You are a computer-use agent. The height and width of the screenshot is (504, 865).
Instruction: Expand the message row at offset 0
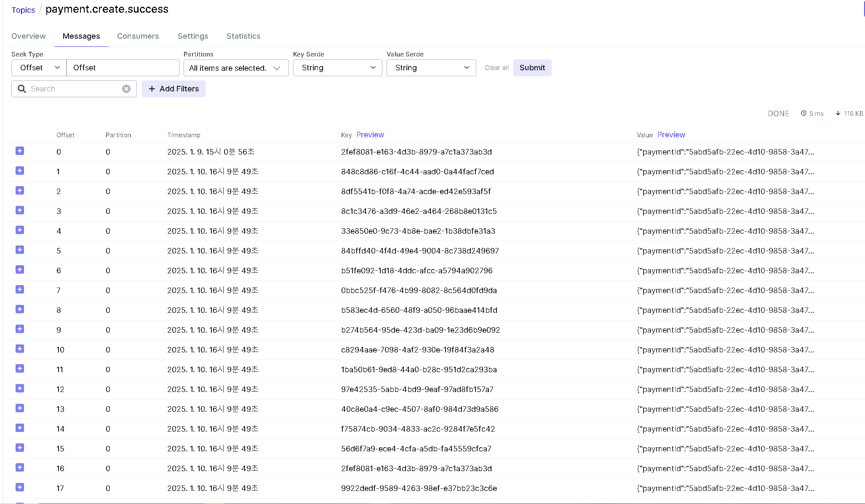20,151
